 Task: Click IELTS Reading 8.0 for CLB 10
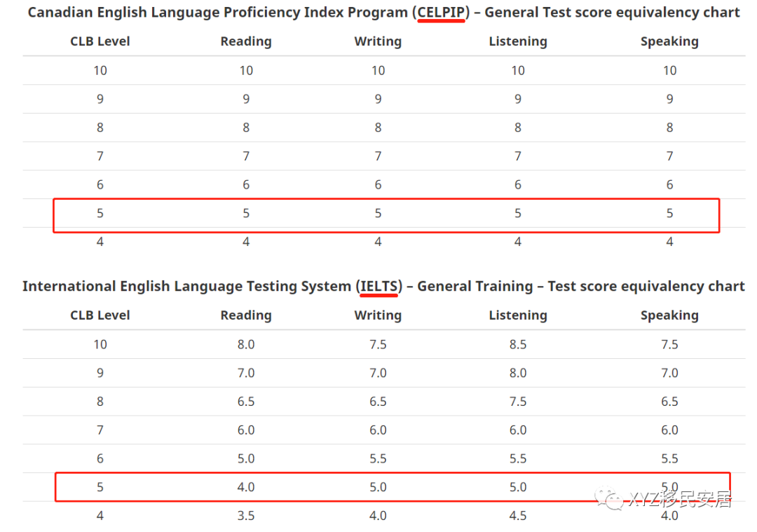pos(246,344)
